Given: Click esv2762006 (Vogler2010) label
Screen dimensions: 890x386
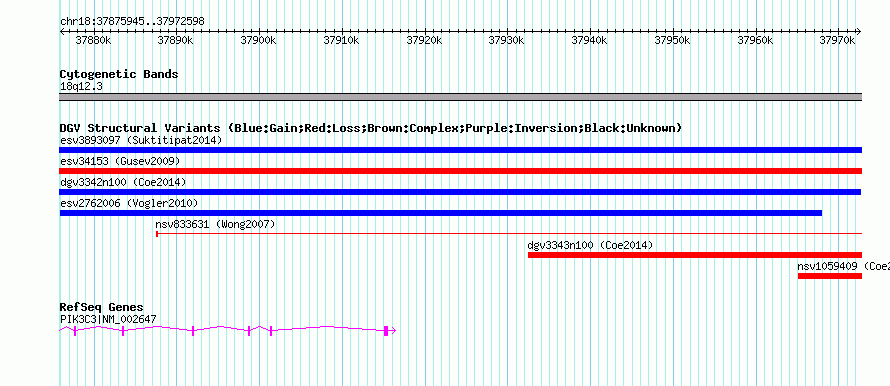Looking at the screenshot, I should (x=129, y=203).
